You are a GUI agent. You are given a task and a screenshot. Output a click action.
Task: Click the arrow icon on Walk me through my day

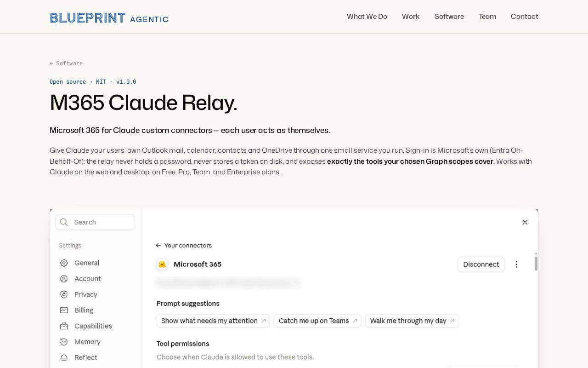[452, 321]
